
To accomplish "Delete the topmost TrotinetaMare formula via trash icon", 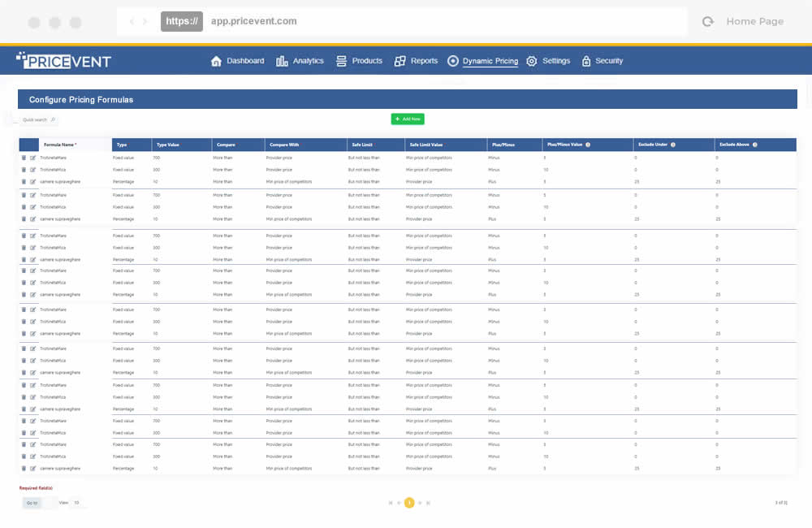I will tap(24, 158).
